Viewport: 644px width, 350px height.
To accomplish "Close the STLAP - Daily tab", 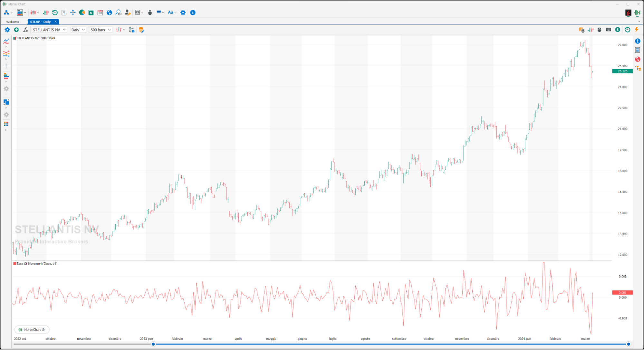I will pyautogui.click(x=55, y=22).
